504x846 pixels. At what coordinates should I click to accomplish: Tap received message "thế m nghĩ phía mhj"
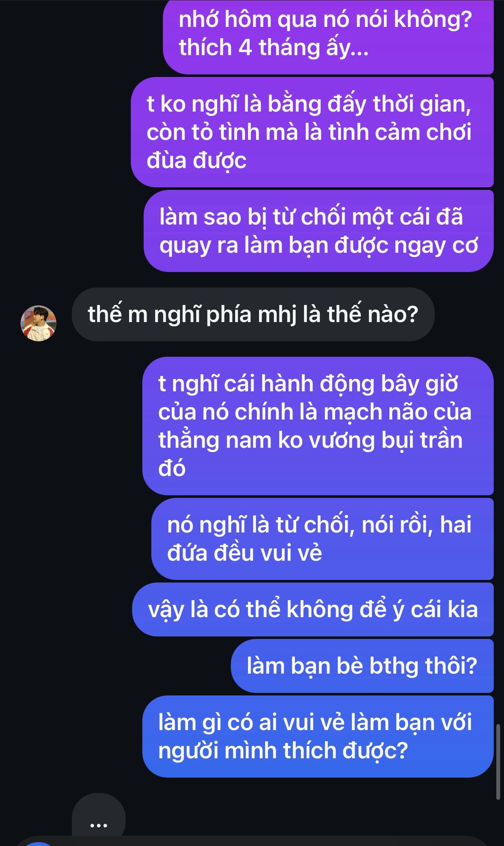pos(253,314)
